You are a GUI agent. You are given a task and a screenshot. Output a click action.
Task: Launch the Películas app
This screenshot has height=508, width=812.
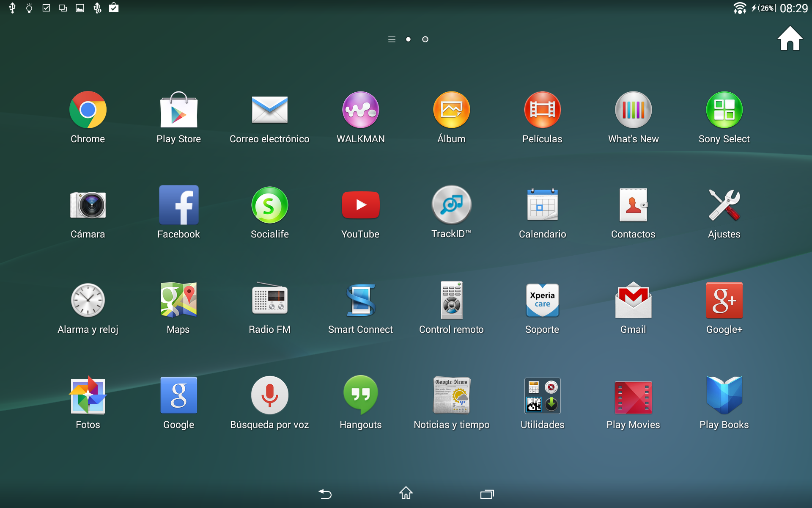tap(542, 110)
